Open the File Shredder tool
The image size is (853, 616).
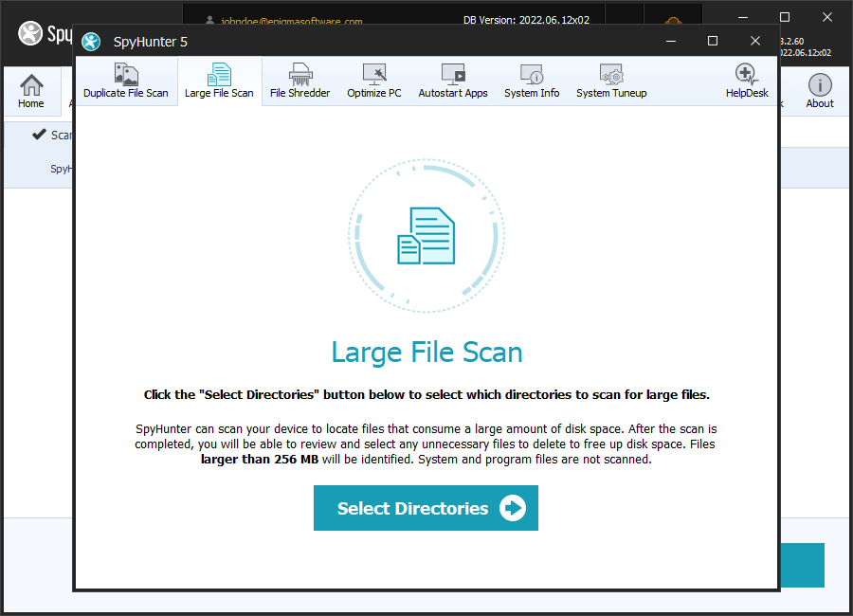coord(299,82)
